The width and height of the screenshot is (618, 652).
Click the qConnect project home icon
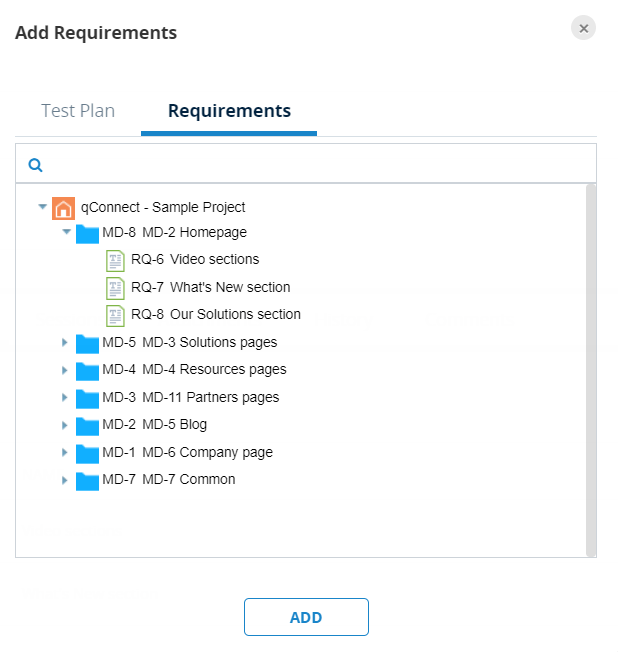point(63,208)
